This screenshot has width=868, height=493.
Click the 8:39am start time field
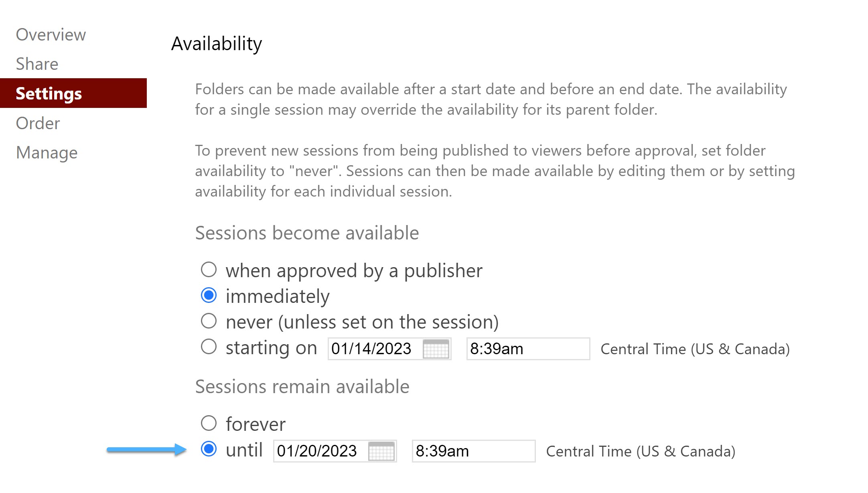pyautogui.click(x=527, y=349)
